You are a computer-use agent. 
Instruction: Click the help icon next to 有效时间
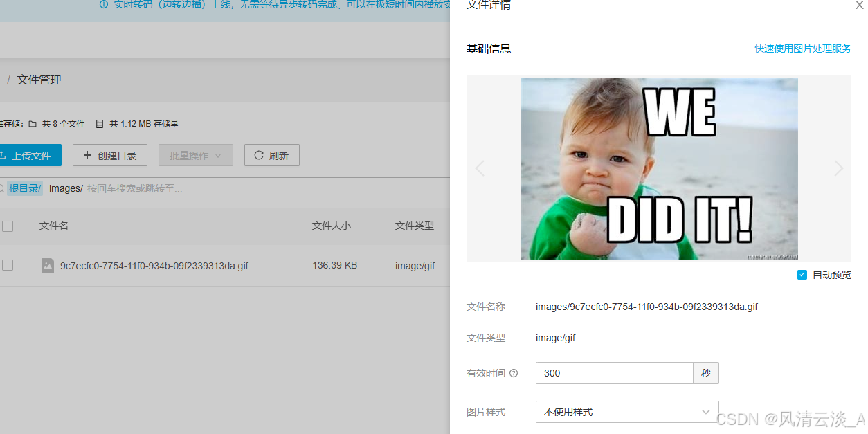click(514, 373)
